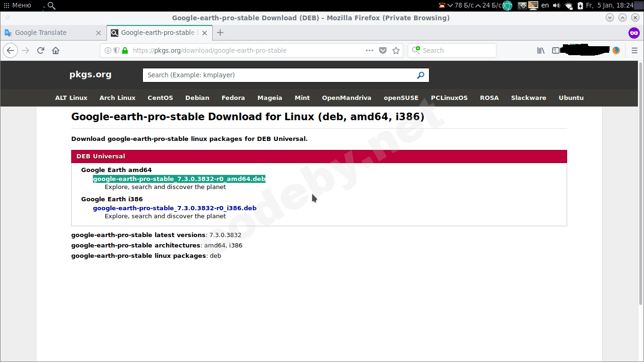The width and height of the screenshot is (644, 362).
Task: Click the red telephone tray icon
Action: point(442,6)
